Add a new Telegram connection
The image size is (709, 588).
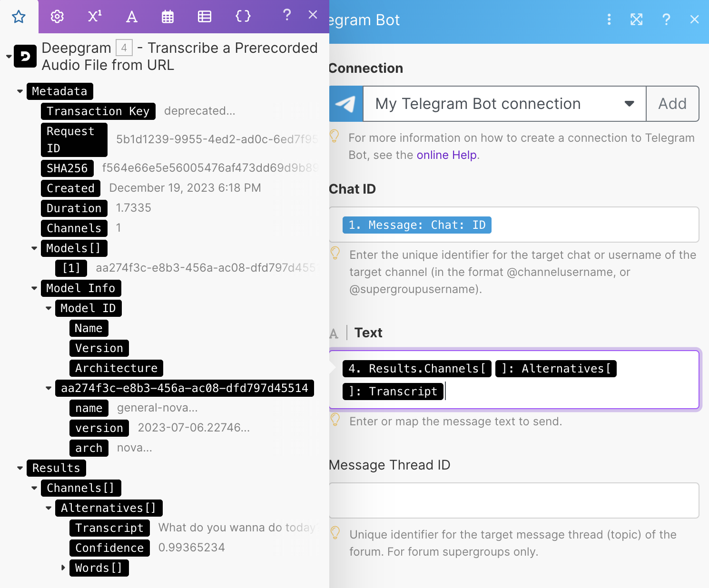672,104
